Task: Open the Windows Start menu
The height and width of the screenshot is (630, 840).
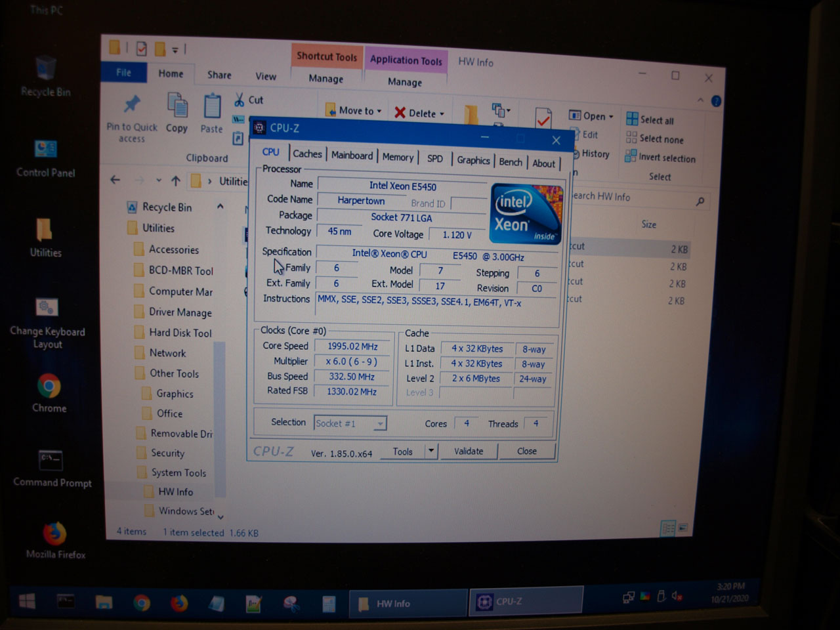Action: 28,601
